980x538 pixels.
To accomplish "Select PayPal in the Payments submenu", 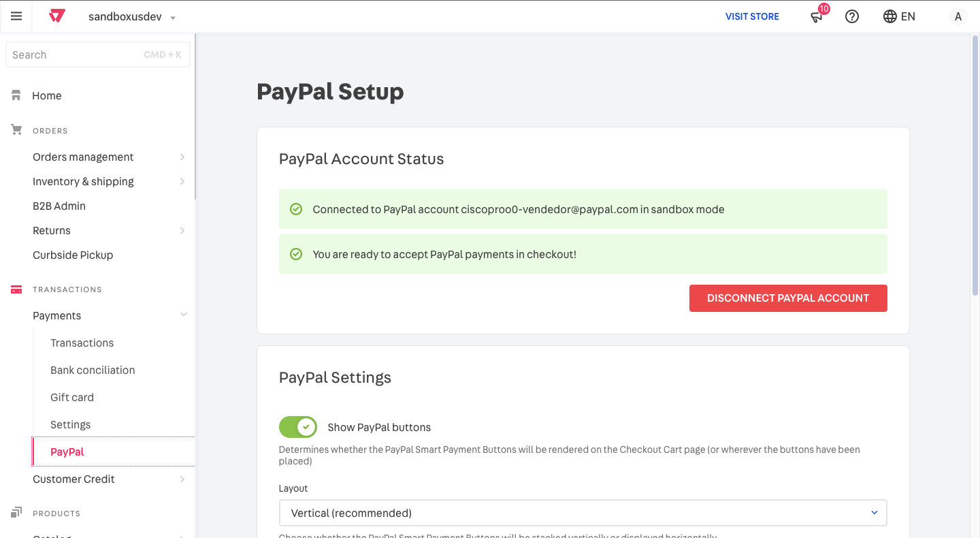I will click(67, 452).
